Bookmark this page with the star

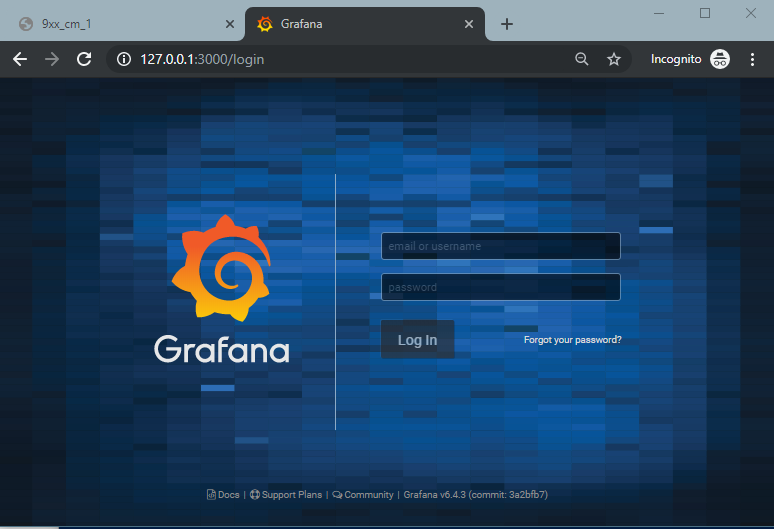pyautogui.click(x=614, y=59)
